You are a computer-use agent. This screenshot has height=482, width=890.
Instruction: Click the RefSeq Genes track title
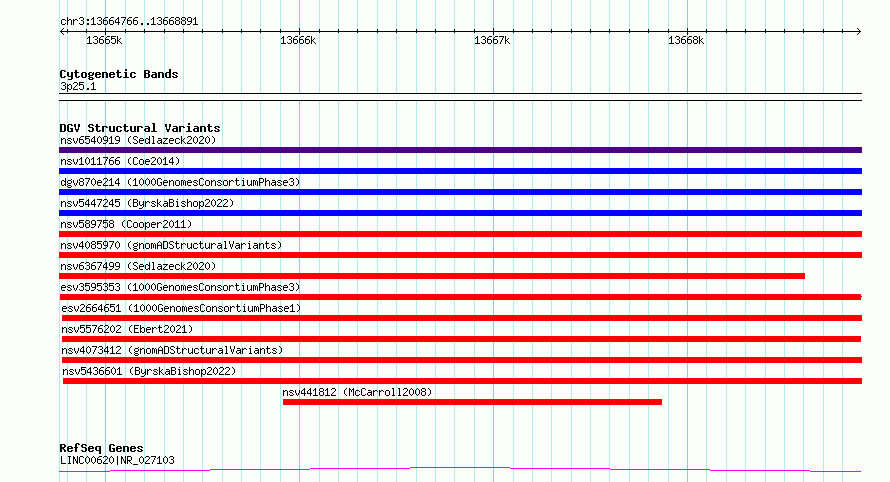[101, 448]
